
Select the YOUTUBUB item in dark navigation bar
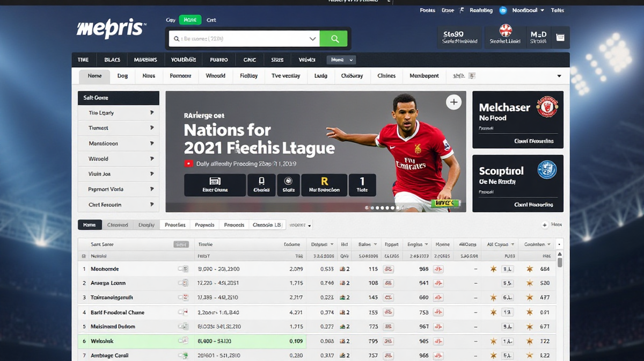point(184,60)
